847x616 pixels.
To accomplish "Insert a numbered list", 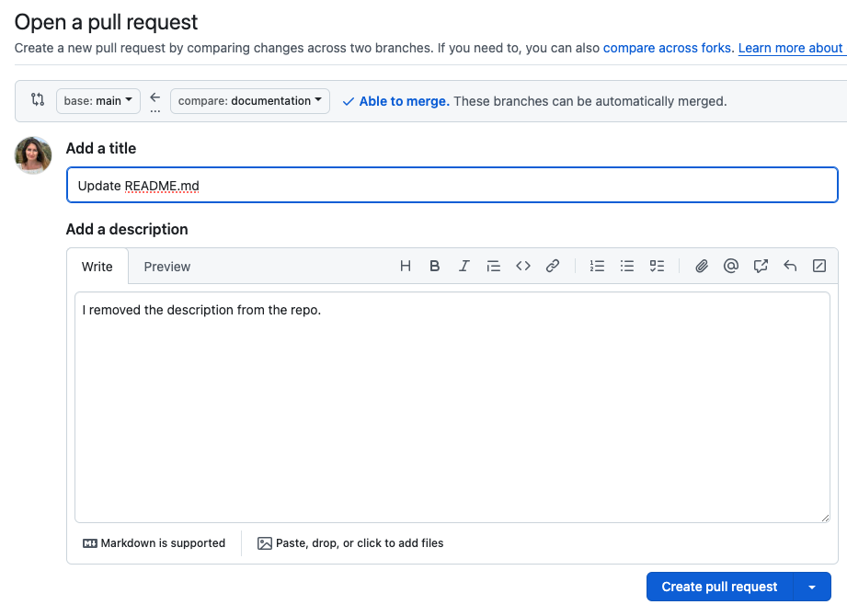I will tap(598, 267).
